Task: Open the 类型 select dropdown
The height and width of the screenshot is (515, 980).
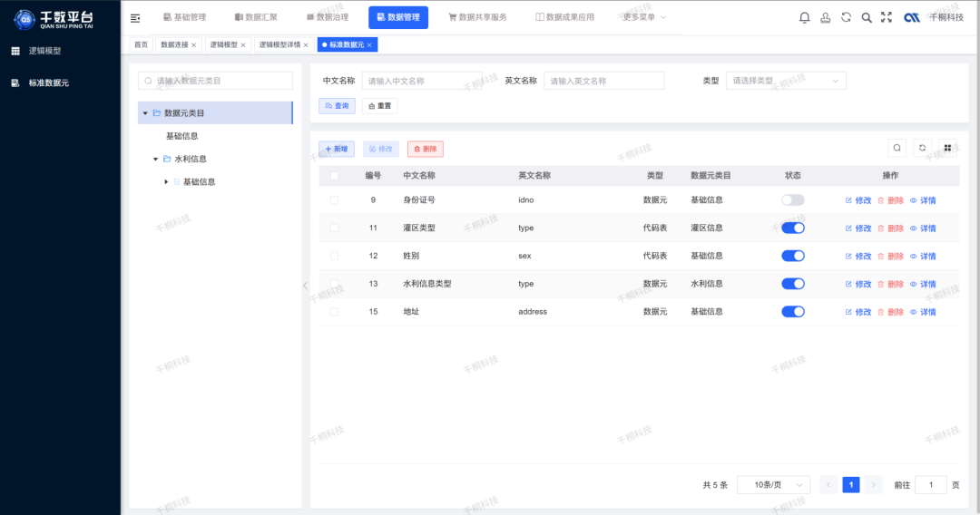Action: 786,81
